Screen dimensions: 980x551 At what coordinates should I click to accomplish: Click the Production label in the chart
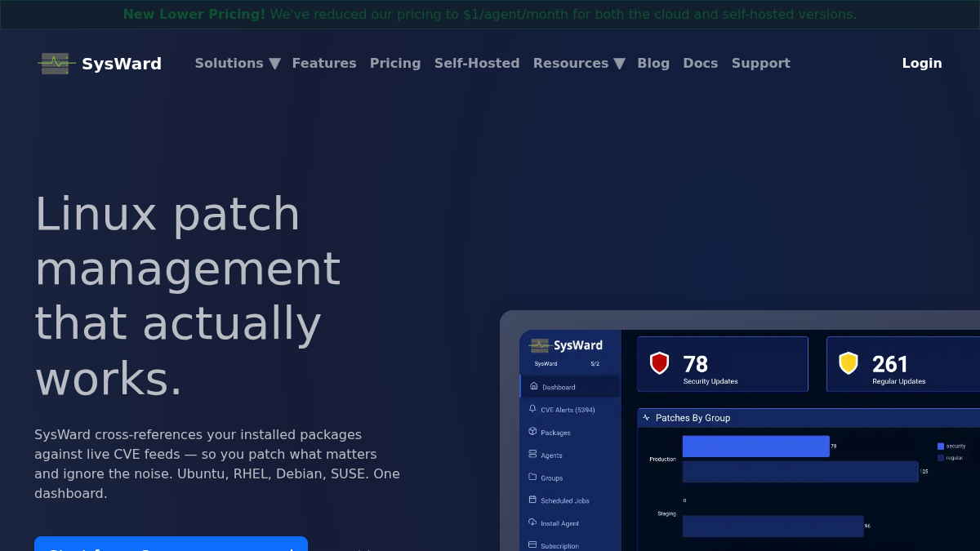click(x=662, y=460)
